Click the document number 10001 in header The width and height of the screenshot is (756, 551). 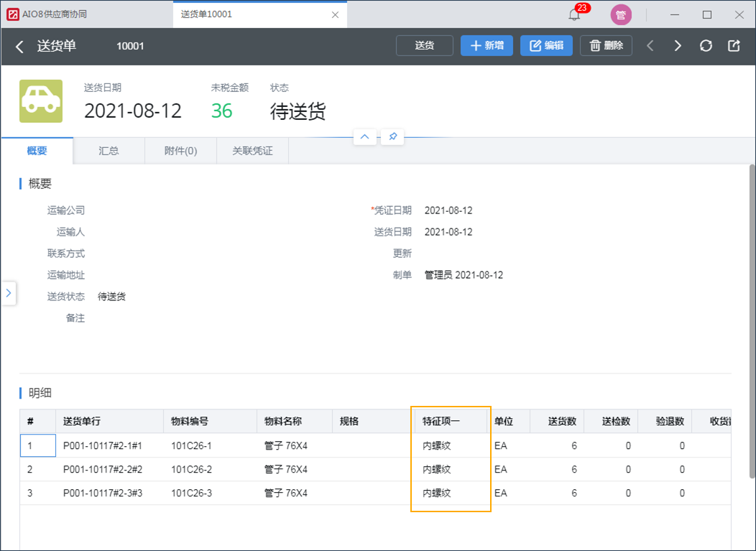coord(130,46)
